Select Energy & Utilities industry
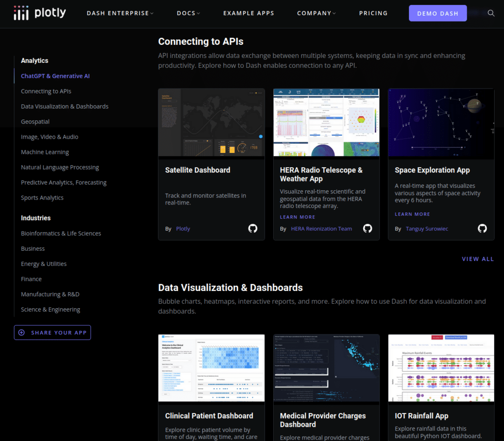The width and height of the screenshot is (504, 441). [x=44, y=264]
